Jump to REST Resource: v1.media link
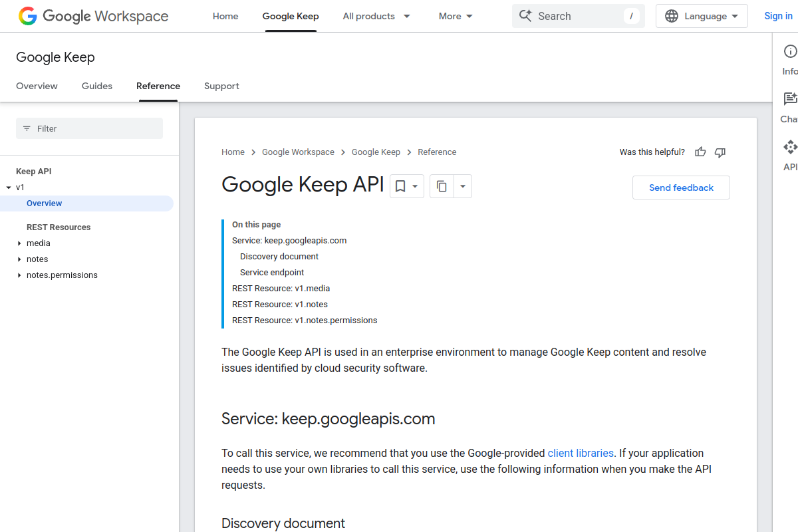Image resolution: width=798 pixels, height=532 pixels. [x=281, y=289]
